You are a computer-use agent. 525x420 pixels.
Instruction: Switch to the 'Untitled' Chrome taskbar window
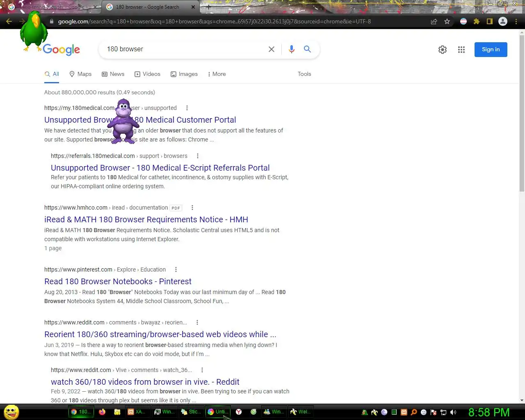(x=218, y=412)
